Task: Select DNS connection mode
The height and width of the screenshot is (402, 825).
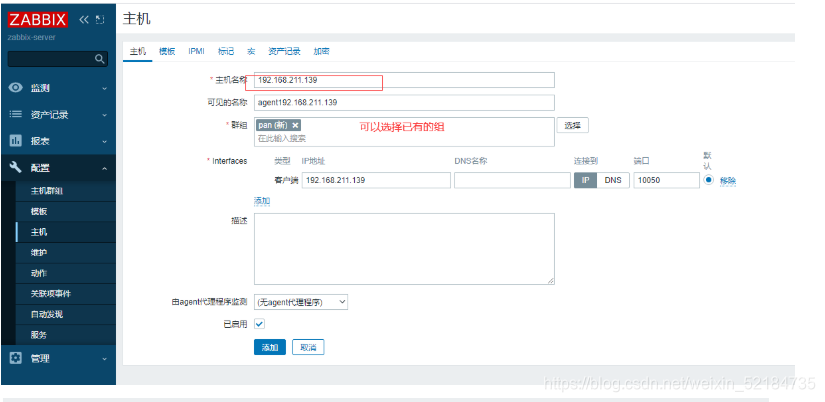Action: [613, 180]
